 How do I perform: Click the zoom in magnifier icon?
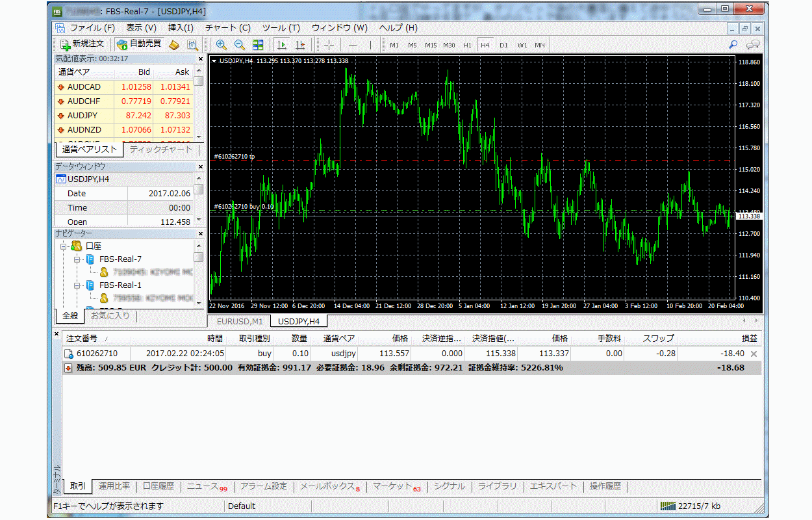click(222, 45)
